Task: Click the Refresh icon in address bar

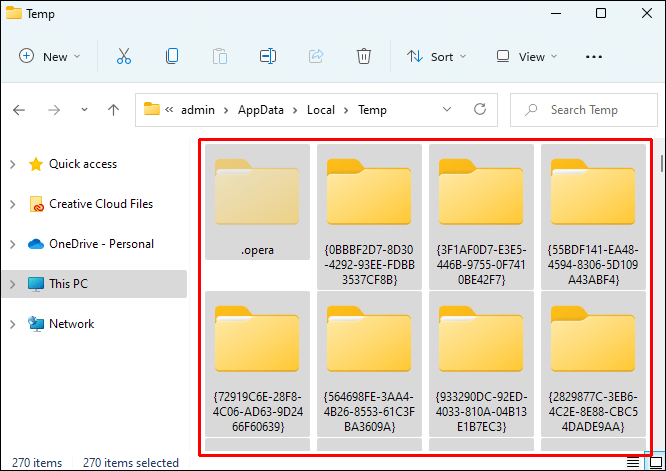Action: (480, 110)
